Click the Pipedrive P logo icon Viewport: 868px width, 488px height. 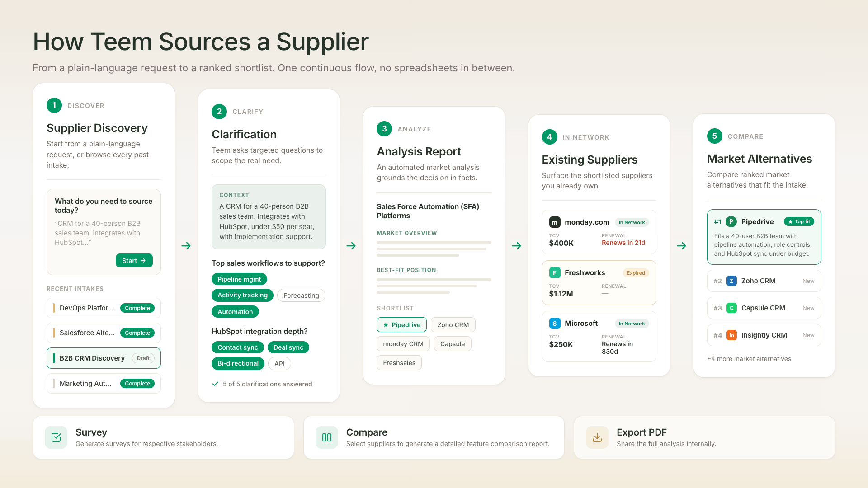point(731,221)
